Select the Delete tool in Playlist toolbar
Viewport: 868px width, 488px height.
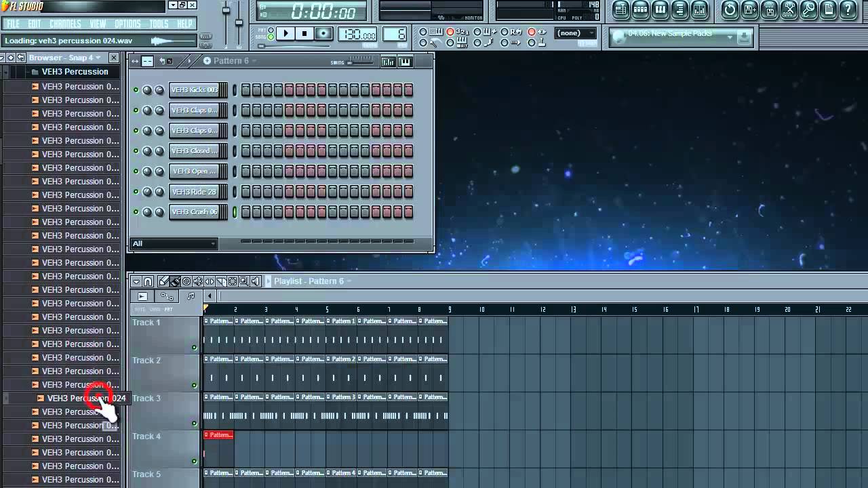(186, 281)
